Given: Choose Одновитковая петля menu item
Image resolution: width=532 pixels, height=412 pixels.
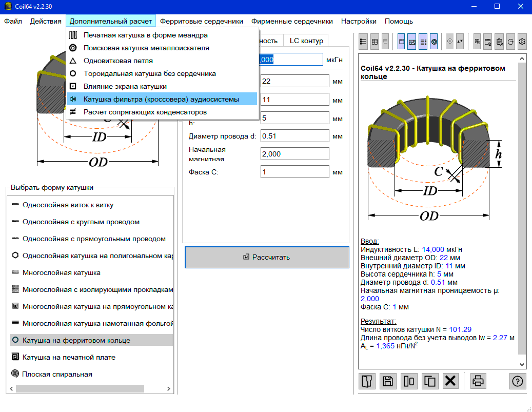Looking at the screenshot, I should pos(162,61).
